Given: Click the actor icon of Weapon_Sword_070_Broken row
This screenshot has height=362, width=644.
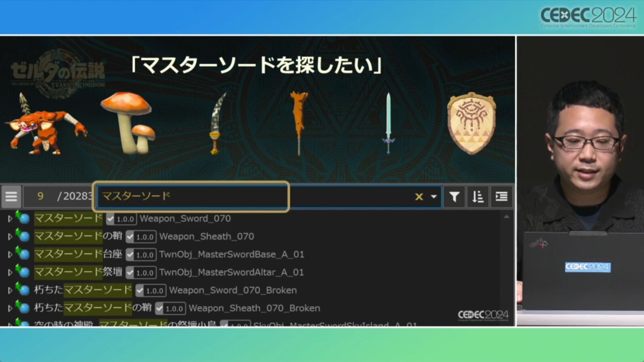Looking at the screenshot, I should [x=23, y=289].
